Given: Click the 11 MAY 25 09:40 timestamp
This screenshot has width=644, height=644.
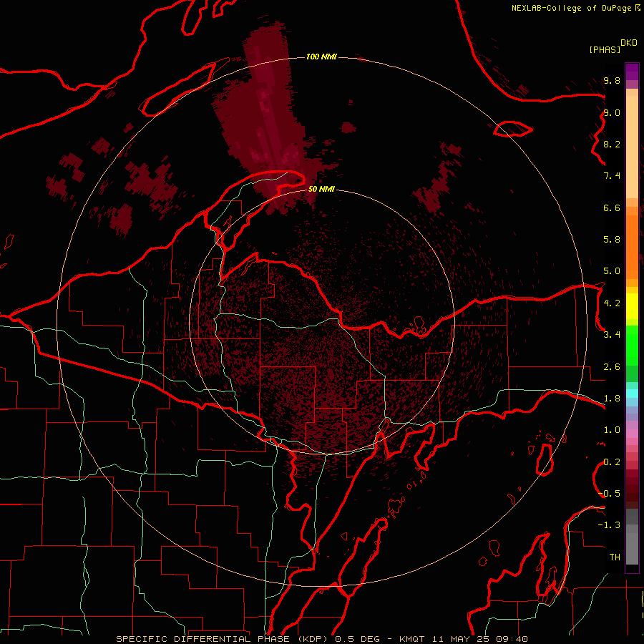Looking at the screenshot, I should coord(479,639).
